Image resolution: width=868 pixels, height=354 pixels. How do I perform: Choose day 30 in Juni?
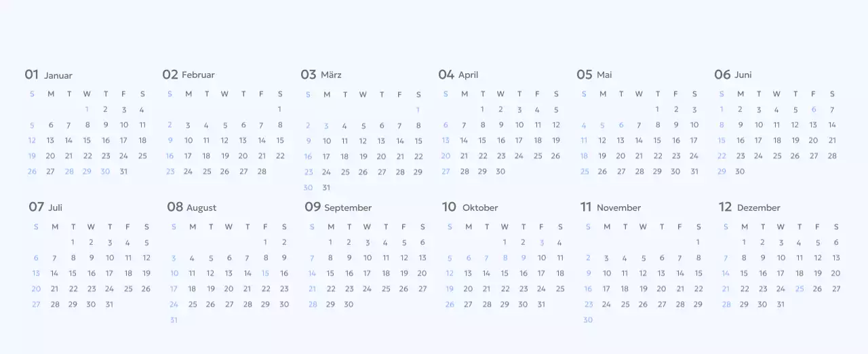coord(740,172)
